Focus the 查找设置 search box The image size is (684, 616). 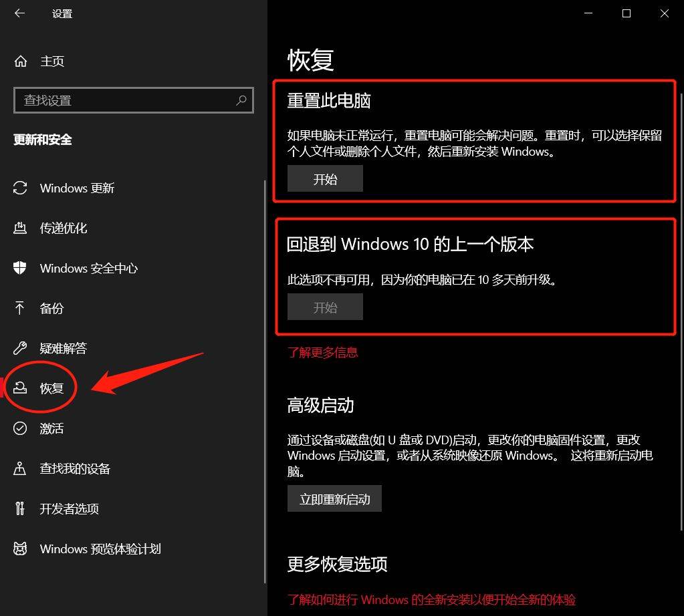(x=134, y=100)
